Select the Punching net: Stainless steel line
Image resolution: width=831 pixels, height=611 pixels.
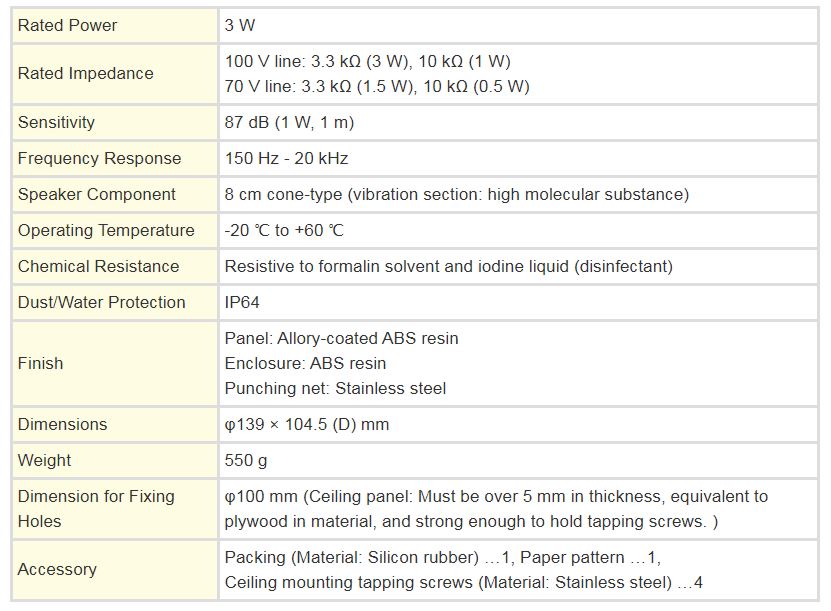tap(335, 388)
